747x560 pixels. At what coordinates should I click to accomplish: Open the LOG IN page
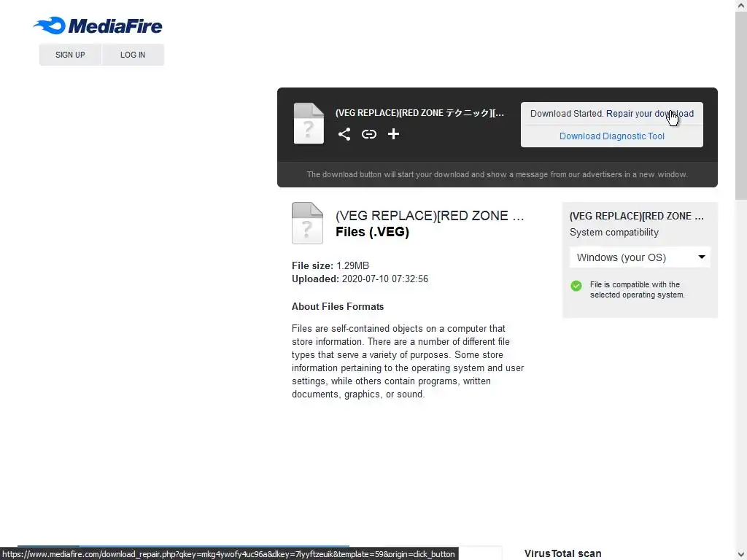133,55
